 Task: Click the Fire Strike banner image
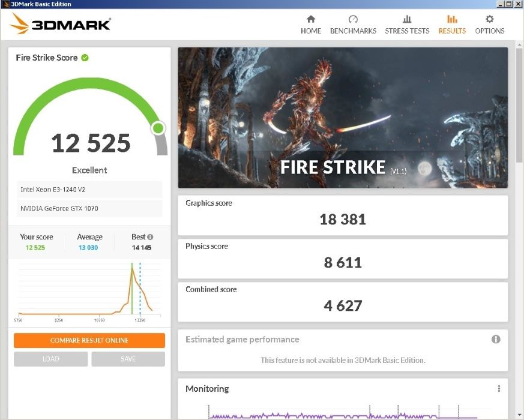[343, 118]
